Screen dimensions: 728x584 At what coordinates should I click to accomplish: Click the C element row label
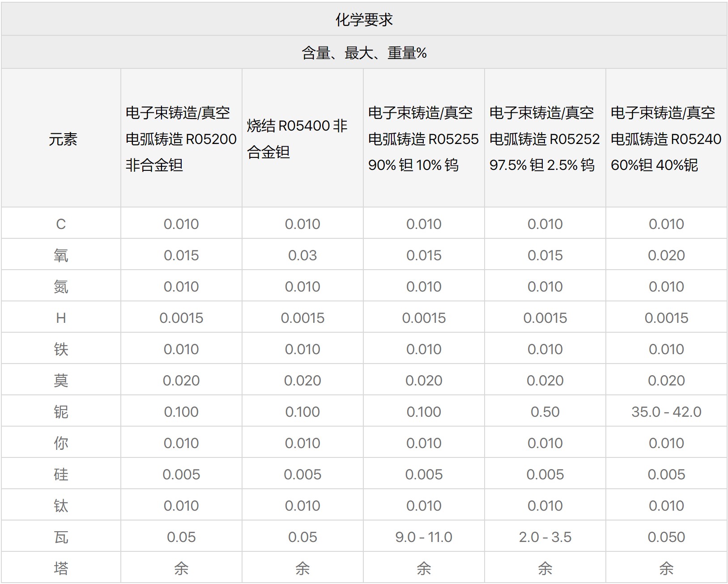click(x=61, y=224)
